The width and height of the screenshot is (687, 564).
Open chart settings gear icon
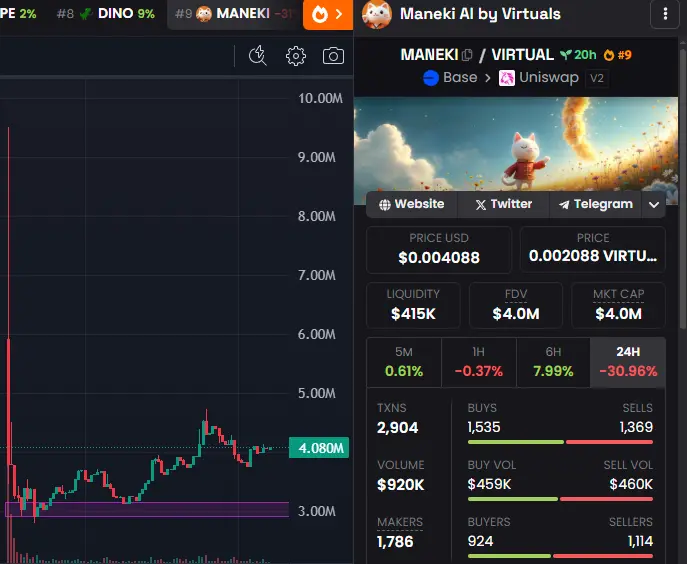(x=296, y=56)
